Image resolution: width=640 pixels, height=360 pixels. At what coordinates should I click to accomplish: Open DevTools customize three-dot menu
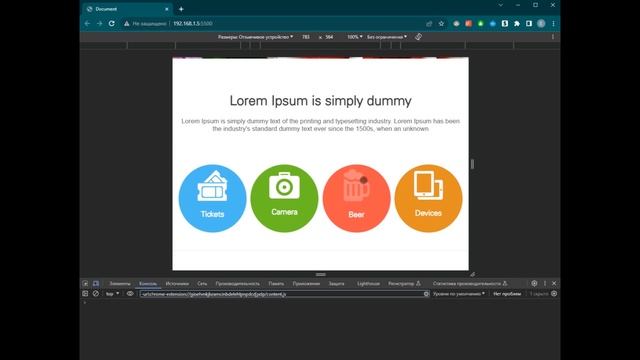[544, 283]
